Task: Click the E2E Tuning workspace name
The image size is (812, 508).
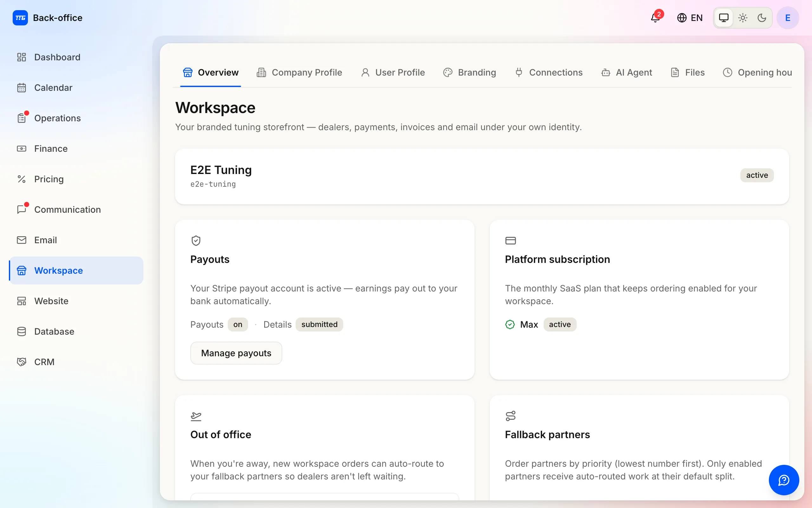Action: (221, 170)
